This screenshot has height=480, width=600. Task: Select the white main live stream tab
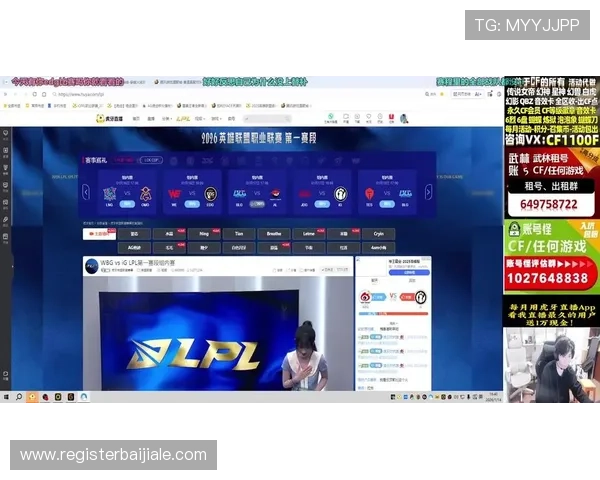coord(99,233)
